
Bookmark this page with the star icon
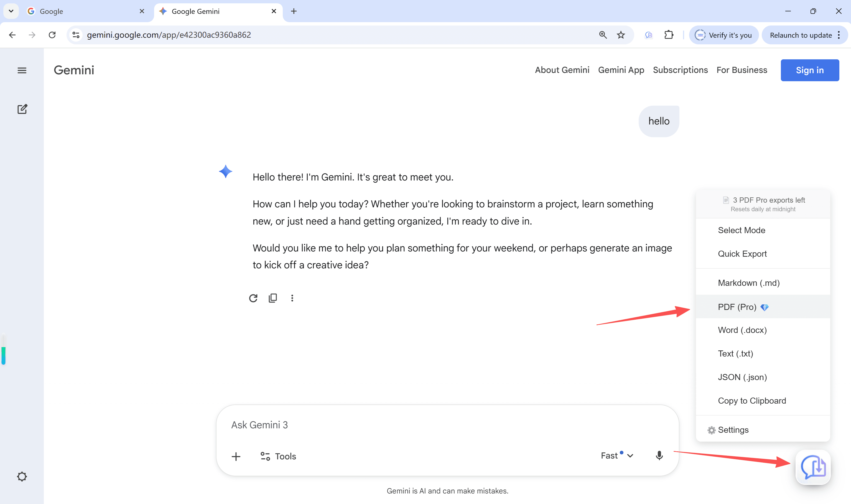click(621, 35)
